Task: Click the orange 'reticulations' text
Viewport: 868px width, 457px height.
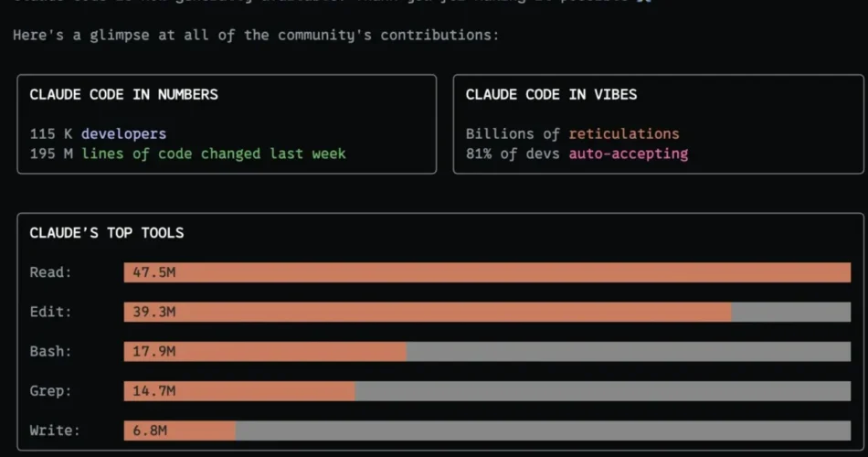Action: 624,133
